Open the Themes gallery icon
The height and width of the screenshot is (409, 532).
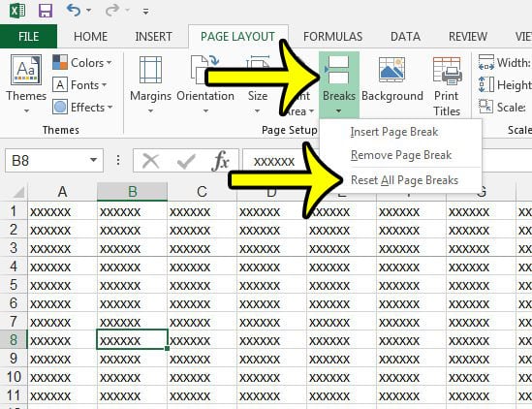pos(26,70)
